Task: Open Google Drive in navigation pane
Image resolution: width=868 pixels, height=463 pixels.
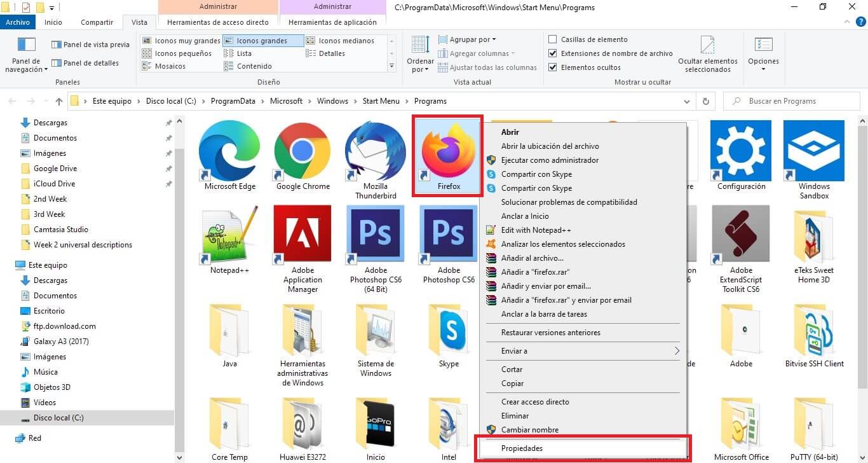Action: (55, 169)
